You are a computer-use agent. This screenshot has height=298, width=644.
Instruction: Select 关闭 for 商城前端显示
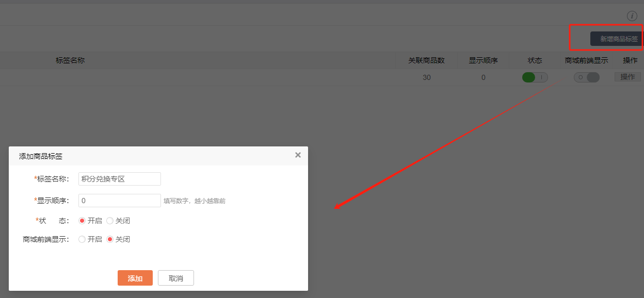pyautogui.click(x=110, y=239)
